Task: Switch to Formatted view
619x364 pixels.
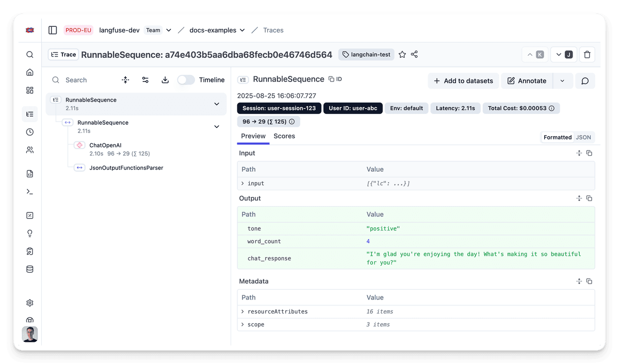Action: tap(558, 137)
